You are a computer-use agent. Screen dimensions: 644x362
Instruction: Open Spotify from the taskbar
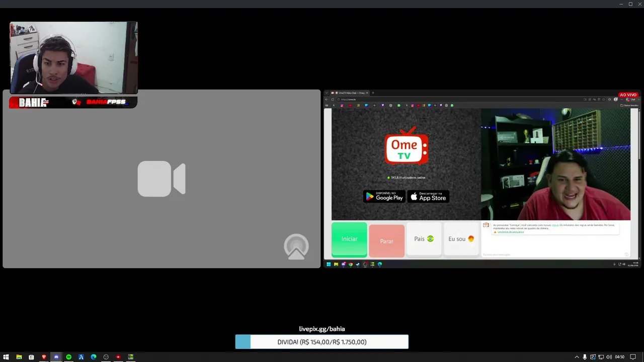(x=69, y=357)
